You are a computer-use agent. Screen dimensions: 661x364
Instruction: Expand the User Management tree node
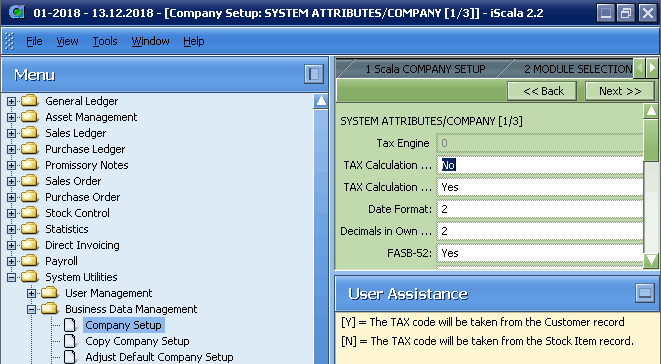pyautogui.click(x=31, y=293)
